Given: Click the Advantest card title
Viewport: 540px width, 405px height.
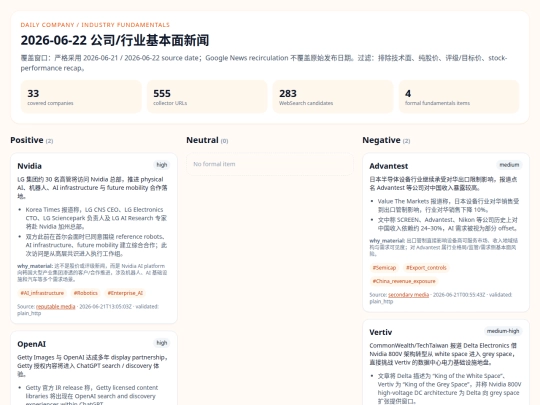Looking at the screenshot, I should [x=388, y=166].
